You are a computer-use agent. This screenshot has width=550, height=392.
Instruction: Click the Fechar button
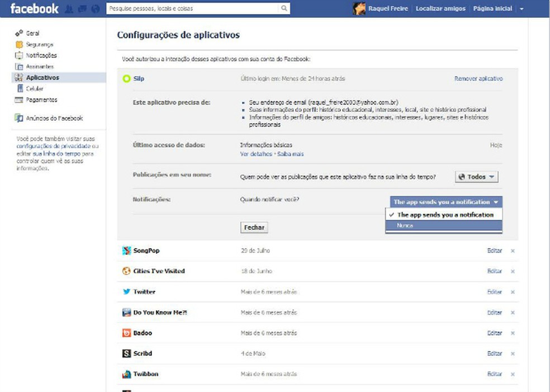coord(254,228)
